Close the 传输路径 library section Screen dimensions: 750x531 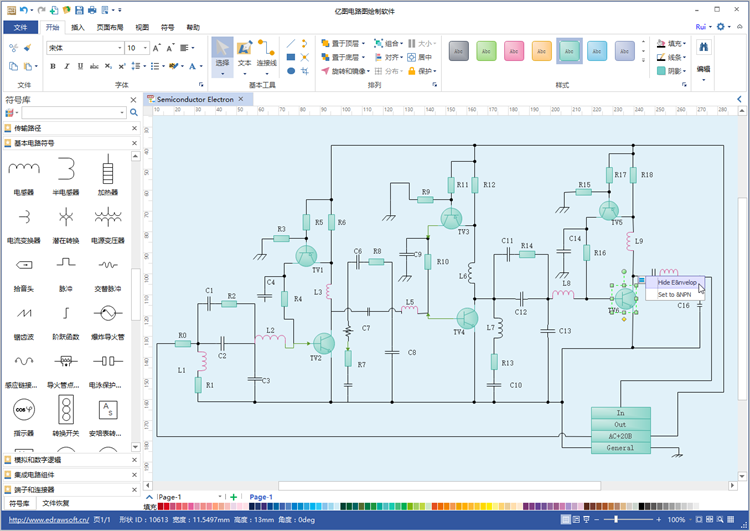coord(134,128)
